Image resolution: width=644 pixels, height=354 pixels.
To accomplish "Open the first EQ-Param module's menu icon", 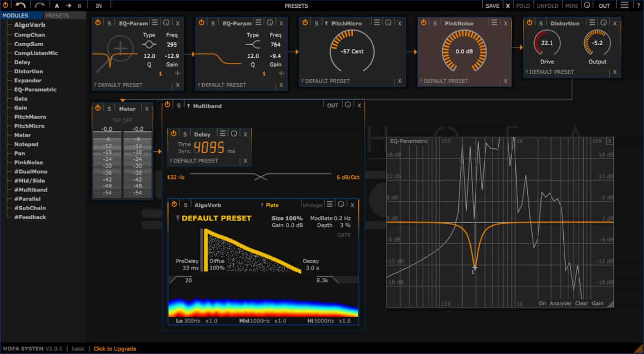I will coord(155,23).
